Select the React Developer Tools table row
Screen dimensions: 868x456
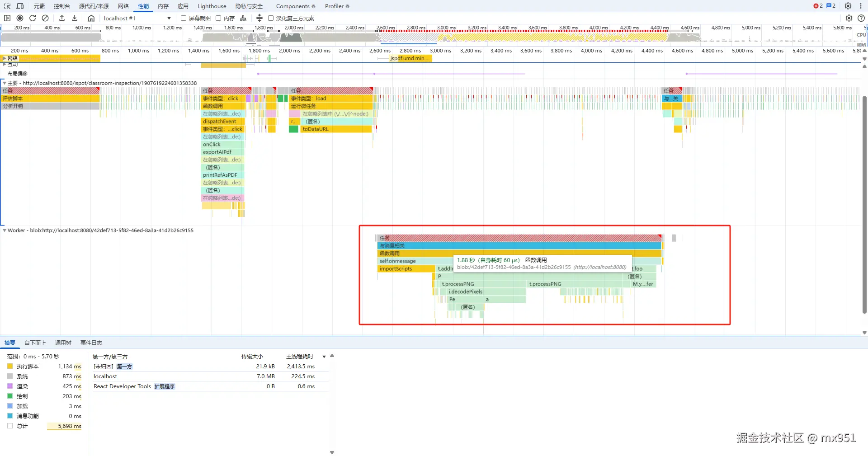210,386
